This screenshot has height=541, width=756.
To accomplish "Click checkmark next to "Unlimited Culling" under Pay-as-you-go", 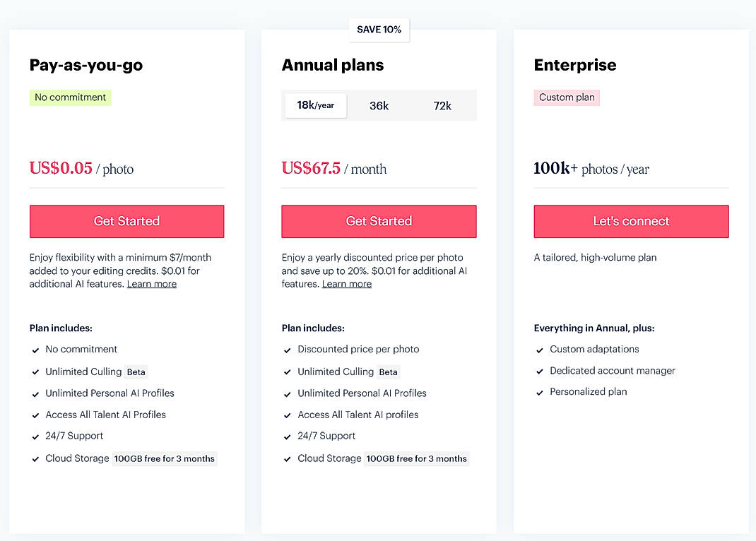I will pyautogui.click(x=35, y=371).
